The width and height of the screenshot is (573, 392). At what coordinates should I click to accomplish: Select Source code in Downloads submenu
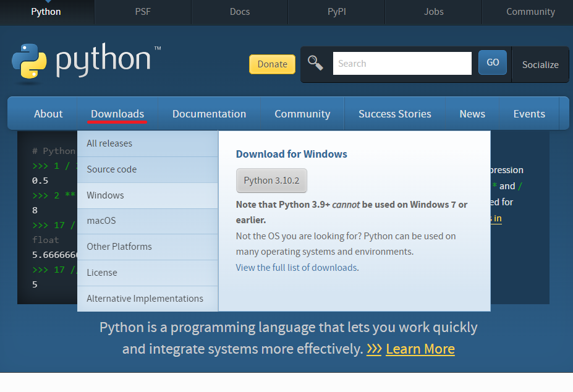click(148, 169)
